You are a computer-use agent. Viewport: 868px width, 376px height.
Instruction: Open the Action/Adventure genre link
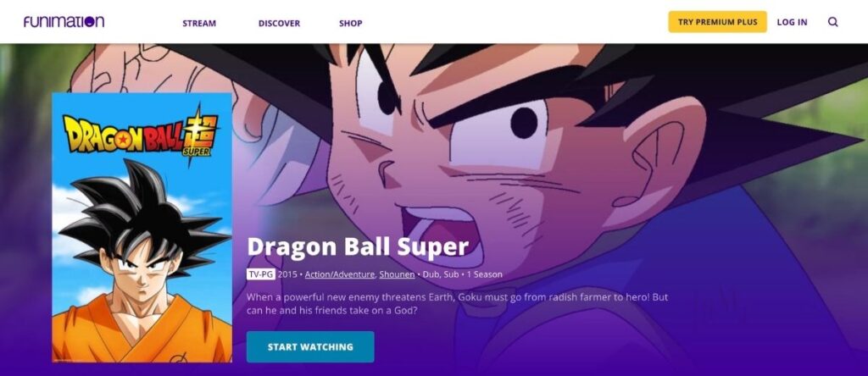click(341, 274)
